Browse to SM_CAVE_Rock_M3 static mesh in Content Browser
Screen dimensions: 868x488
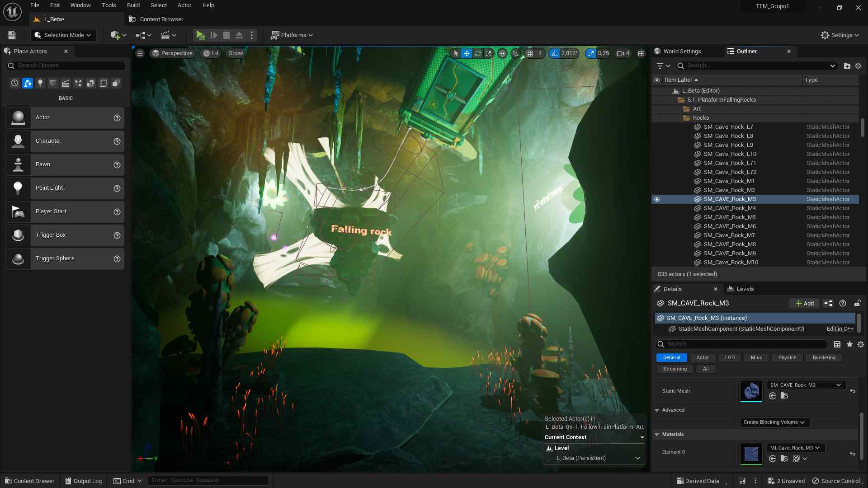pos(784,396)
